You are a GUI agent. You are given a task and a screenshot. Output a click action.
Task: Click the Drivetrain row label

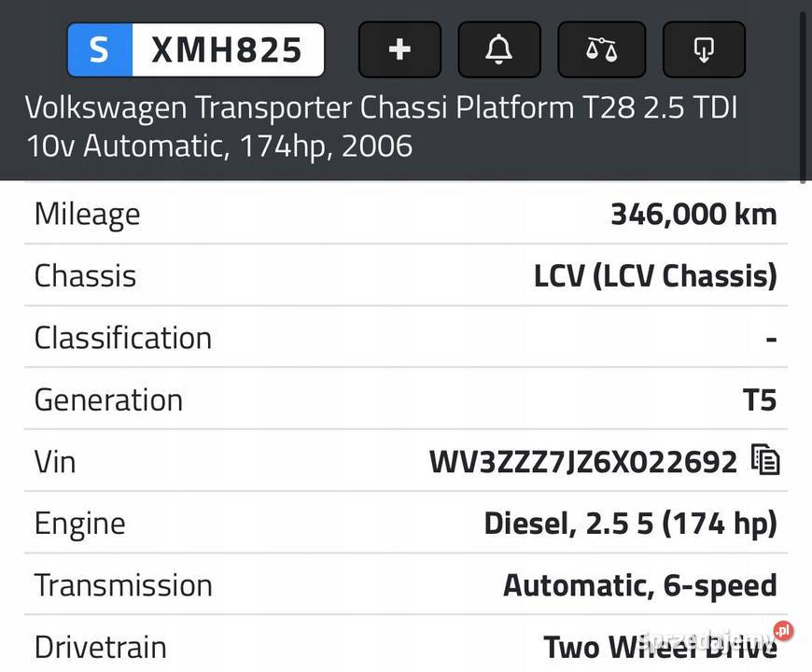101,648
